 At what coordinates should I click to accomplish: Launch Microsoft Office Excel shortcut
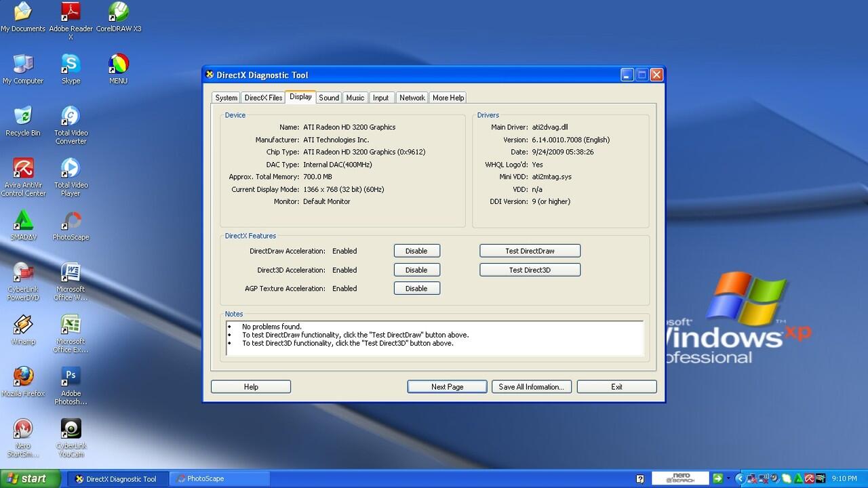71,333
